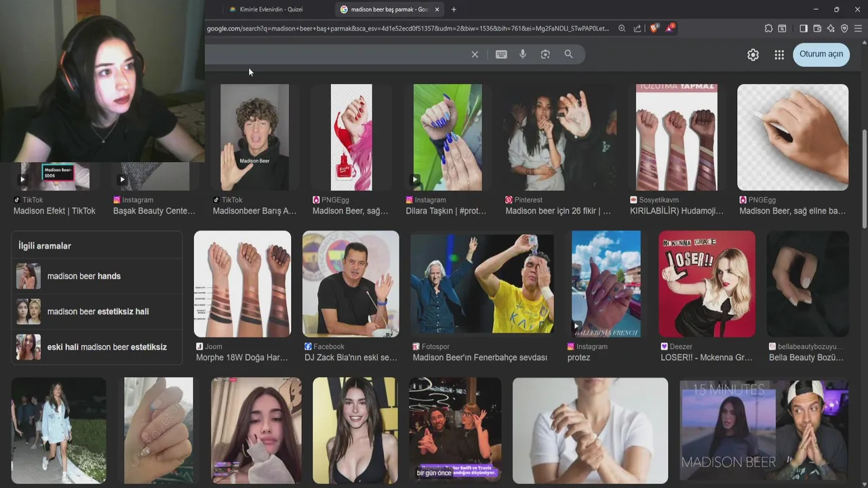The width and height of the screenshot is (868, 488).
Task: Open the on-screen keyboard input tool
Action: pos(501,54)
